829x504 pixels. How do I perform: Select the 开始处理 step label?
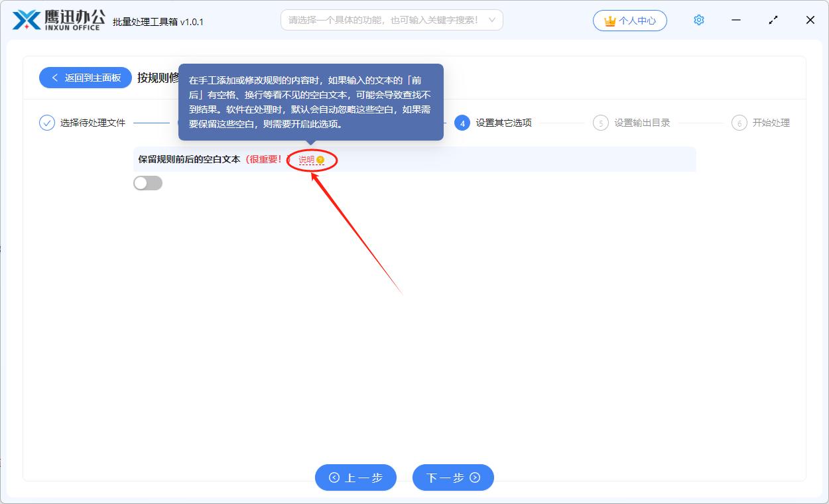771,123
